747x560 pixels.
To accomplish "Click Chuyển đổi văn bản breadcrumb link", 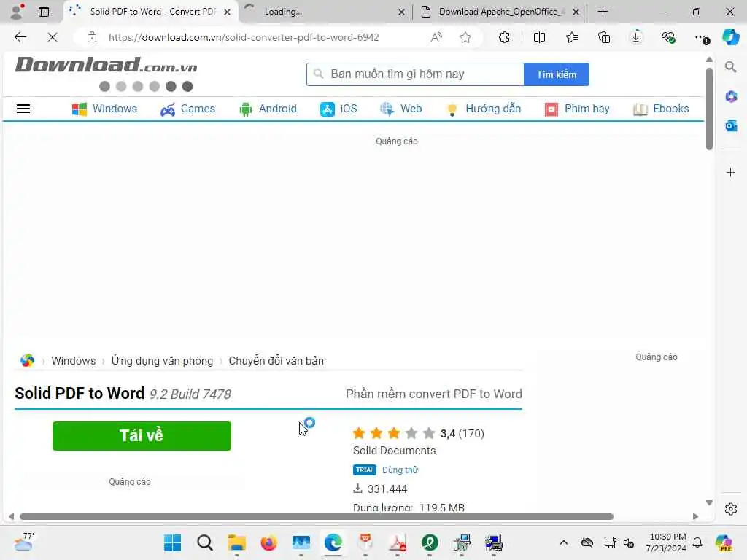I will coord(276,361).
